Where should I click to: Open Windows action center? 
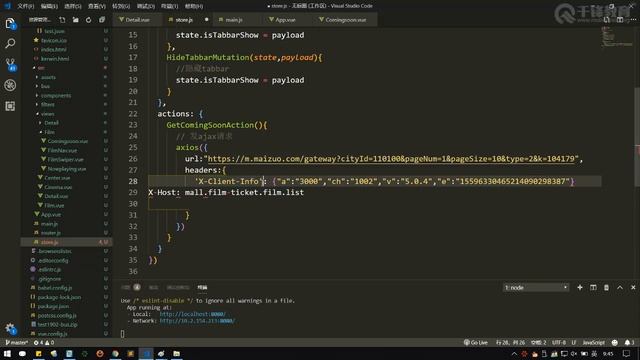(x=627, y=353)
